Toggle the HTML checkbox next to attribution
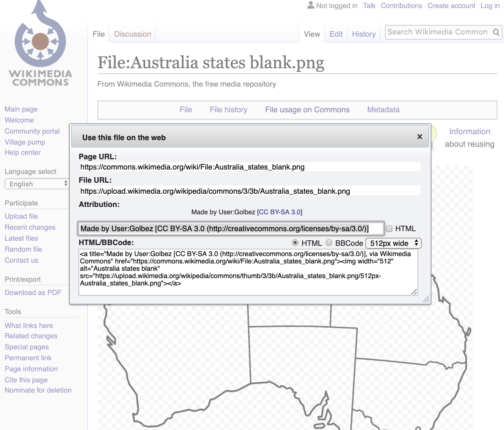This screenshot has width=504, height=430. pos(389,229)
